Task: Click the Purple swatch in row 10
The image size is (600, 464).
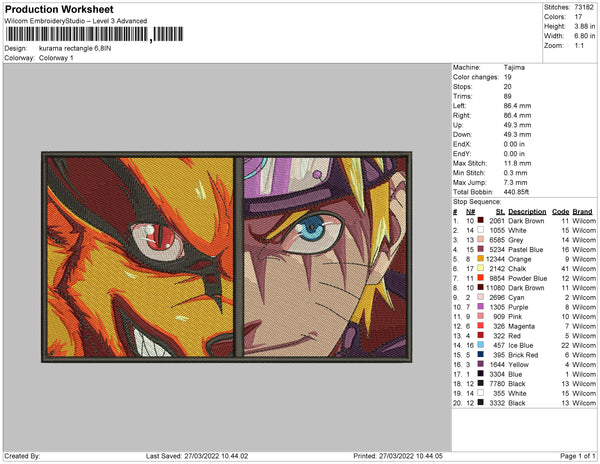Action: pos(480,306)
